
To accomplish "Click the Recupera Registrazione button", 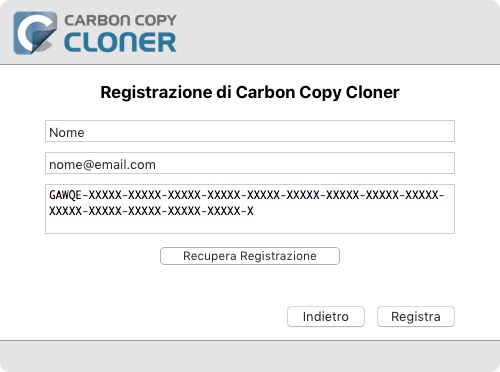I will (250, 256).
